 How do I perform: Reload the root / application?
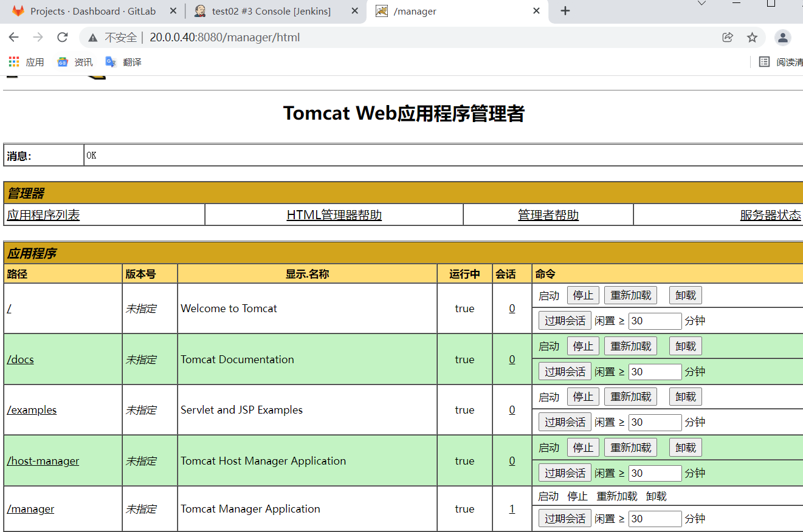[630, 296]
